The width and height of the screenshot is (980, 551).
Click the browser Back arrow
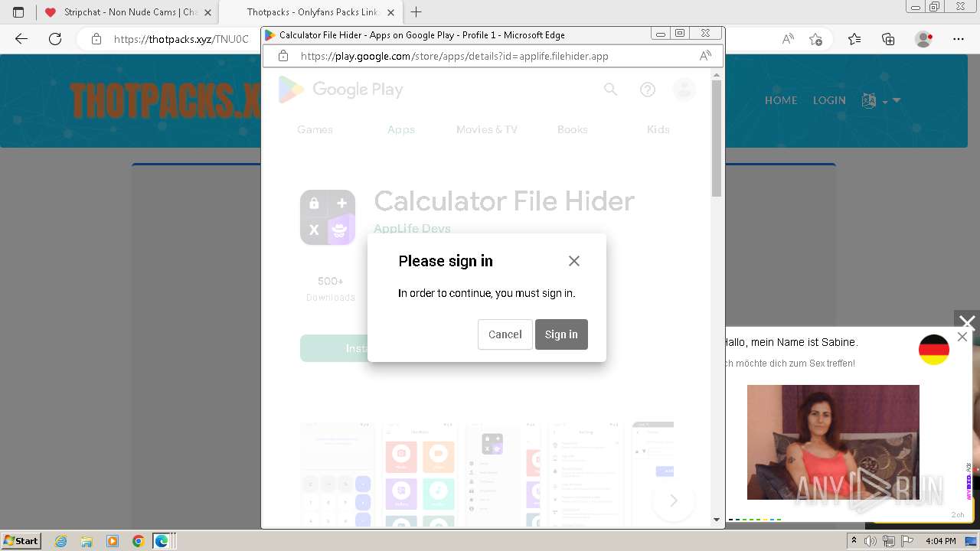pyautogui.click(x=21, y=39)
